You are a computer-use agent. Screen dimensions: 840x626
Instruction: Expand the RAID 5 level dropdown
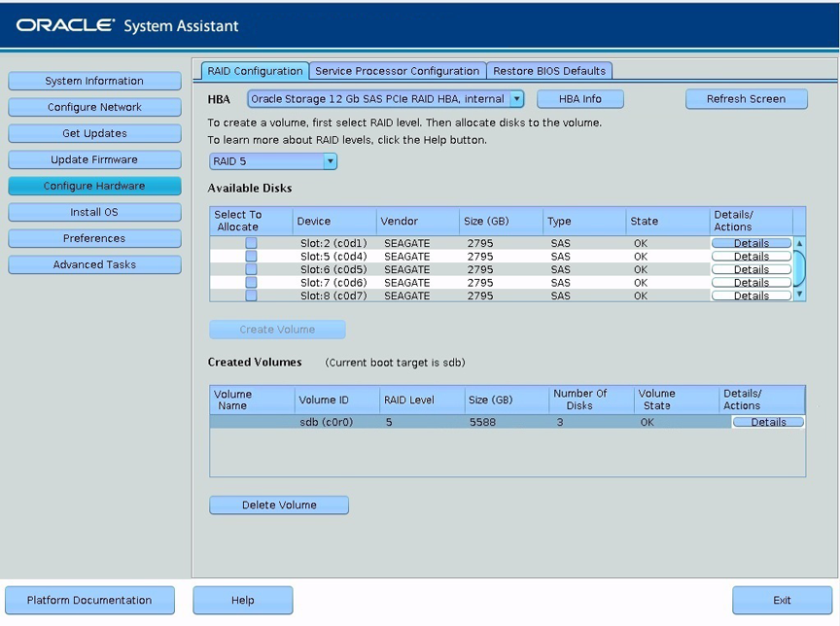tap(330, 161)
